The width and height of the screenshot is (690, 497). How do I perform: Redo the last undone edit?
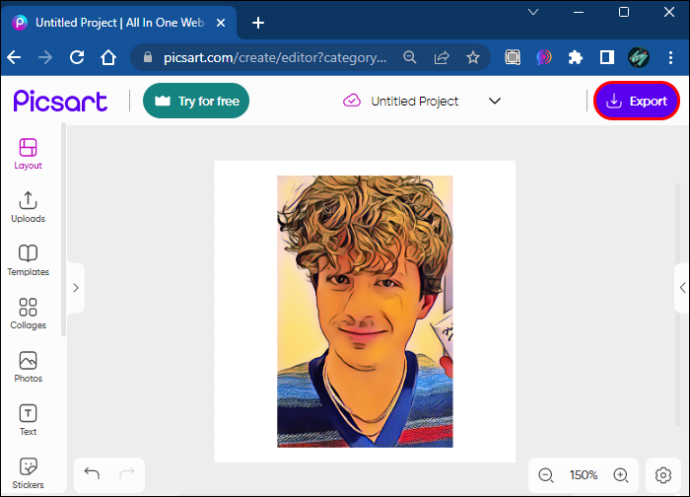click(x=127, y=473)
